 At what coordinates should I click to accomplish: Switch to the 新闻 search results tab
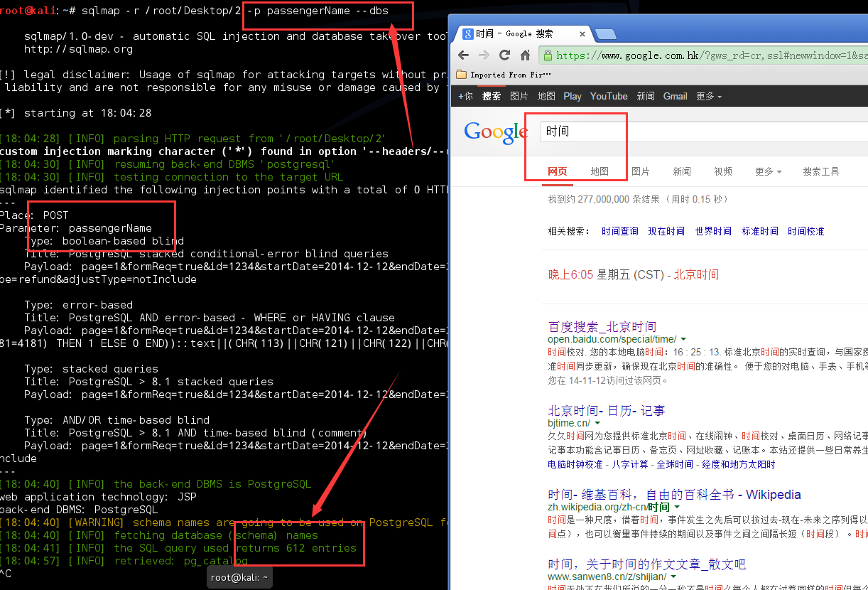tap(682, 171)
